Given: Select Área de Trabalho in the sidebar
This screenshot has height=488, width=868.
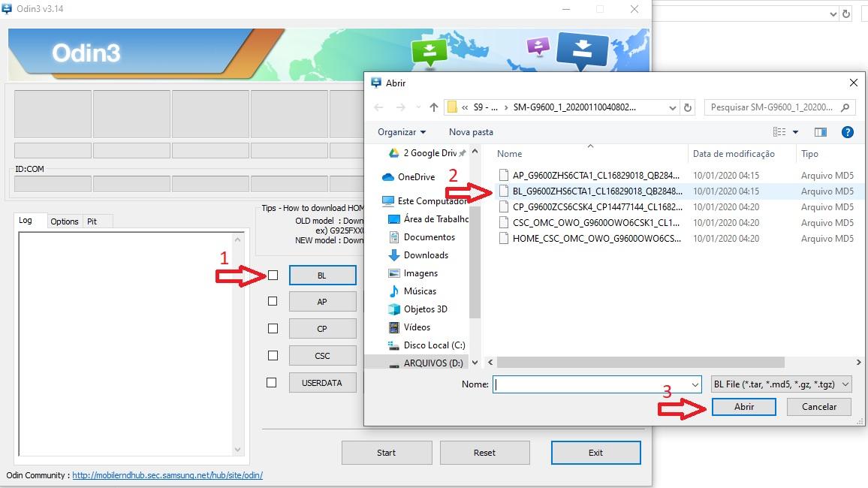Looking at the screenshot, I should click(x=428, y=219).
